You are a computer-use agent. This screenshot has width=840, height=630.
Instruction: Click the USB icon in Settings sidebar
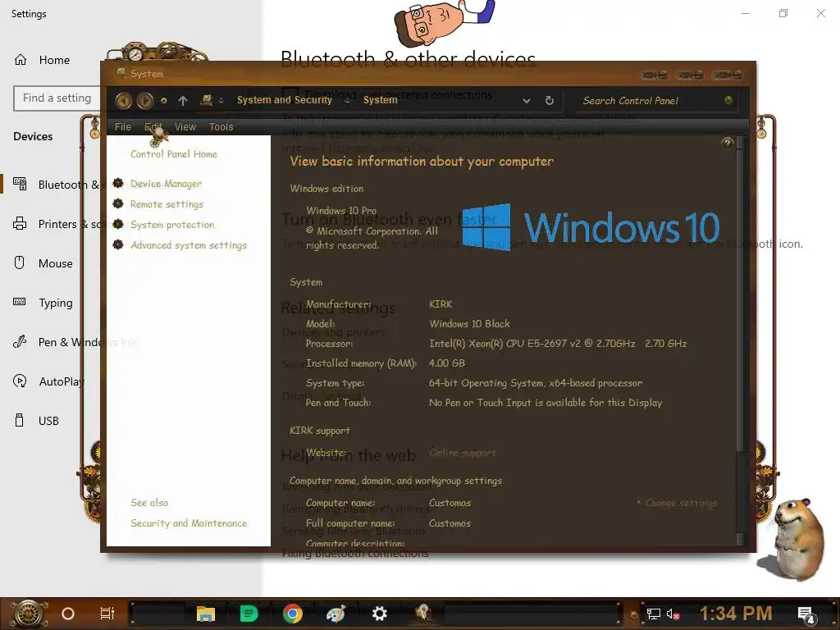[20, 420]
